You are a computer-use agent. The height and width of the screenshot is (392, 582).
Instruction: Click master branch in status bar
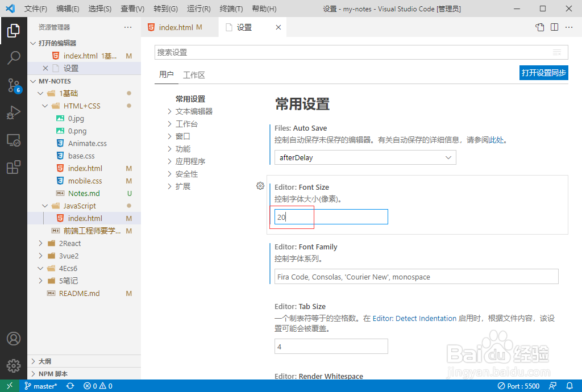41,386
